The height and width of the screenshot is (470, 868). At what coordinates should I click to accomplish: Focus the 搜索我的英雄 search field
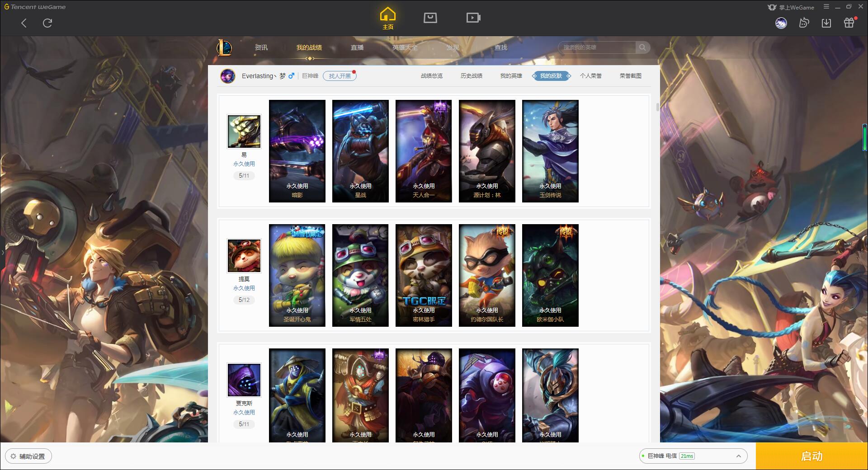(597, 47)
